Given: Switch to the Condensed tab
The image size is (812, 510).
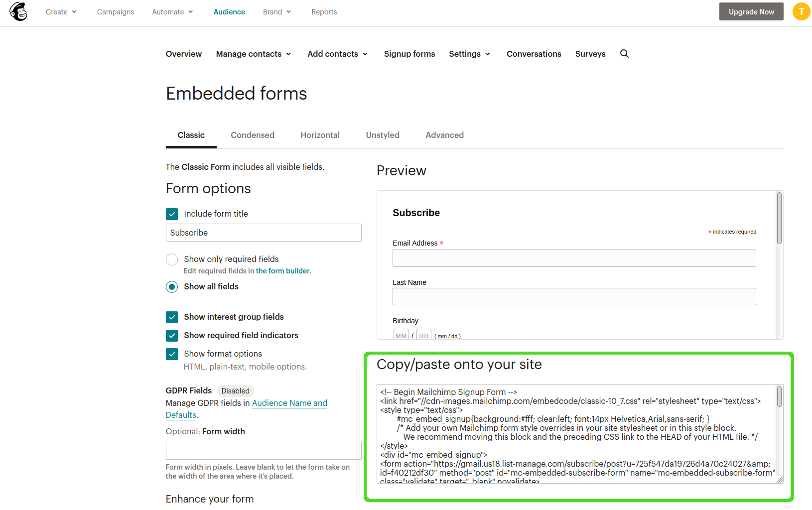Looking at the screenshot, I should (253, 135).
